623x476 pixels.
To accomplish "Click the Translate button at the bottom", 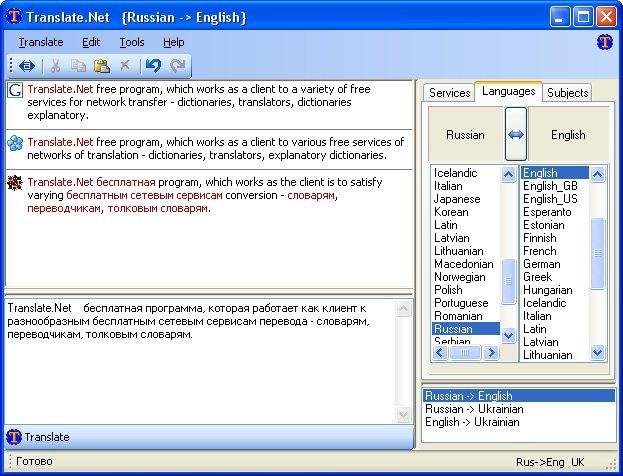I will [209, 437].
